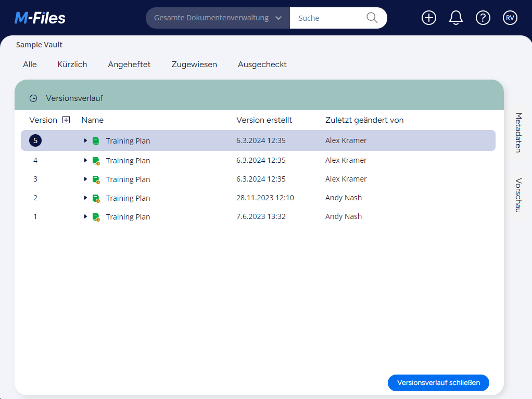Screen dimensions: 532x399
Task: Open Gesamte Dokumentenverwaltung scope dropdown
Action: [x=218, y=18]
